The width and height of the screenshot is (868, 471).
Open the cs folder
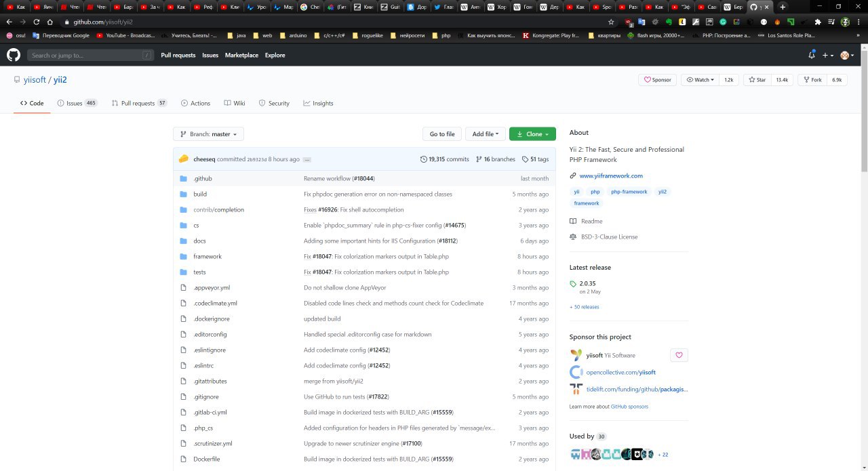(196, 225)
